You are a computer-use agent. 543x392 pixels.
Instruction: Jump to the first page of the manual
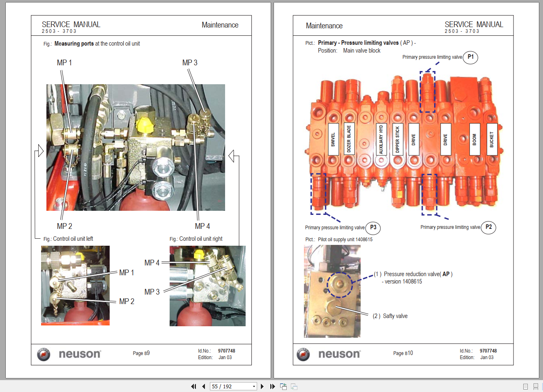193,386
